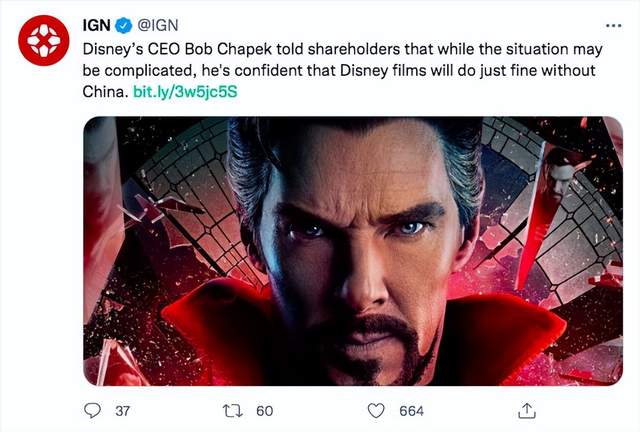
Task: Click the share upload icon
Action: [526, 410]
